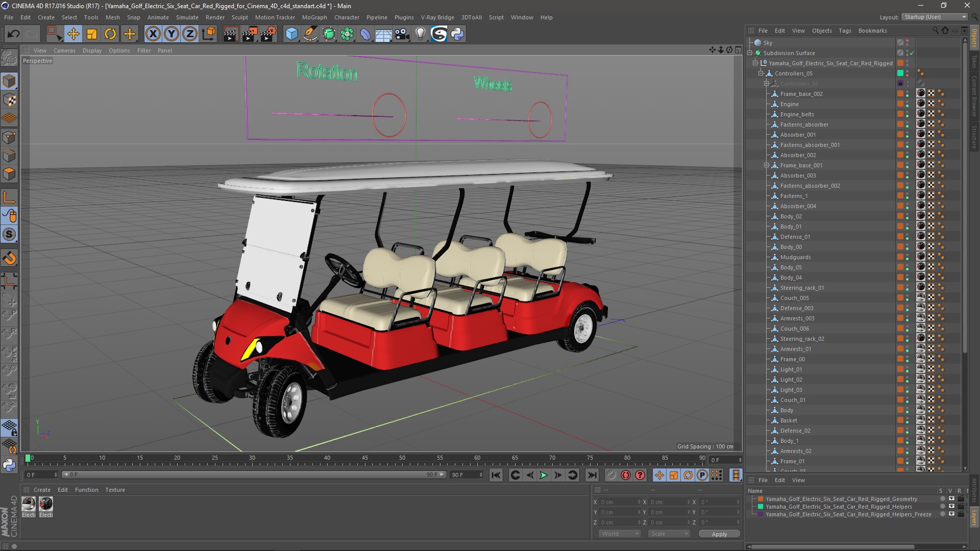Add a Light object

[x=421, y=34]
